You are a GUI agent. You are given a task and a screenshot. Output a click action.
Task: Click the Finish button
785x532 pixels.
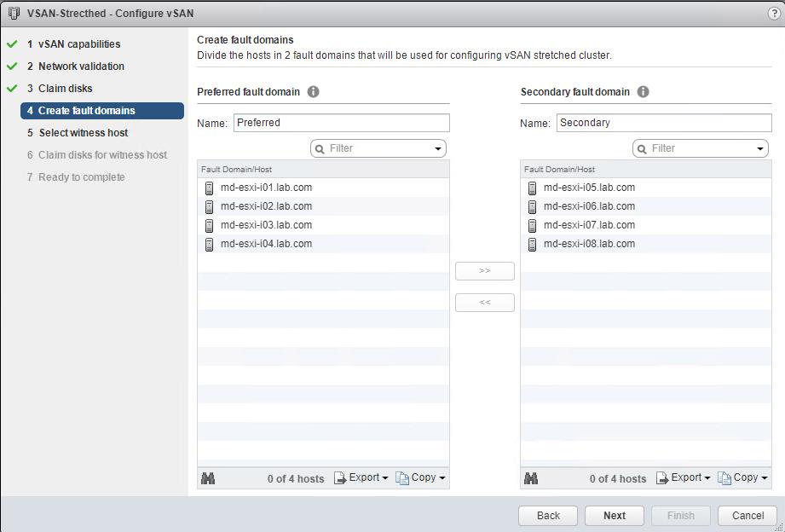(x=681, y=516)
